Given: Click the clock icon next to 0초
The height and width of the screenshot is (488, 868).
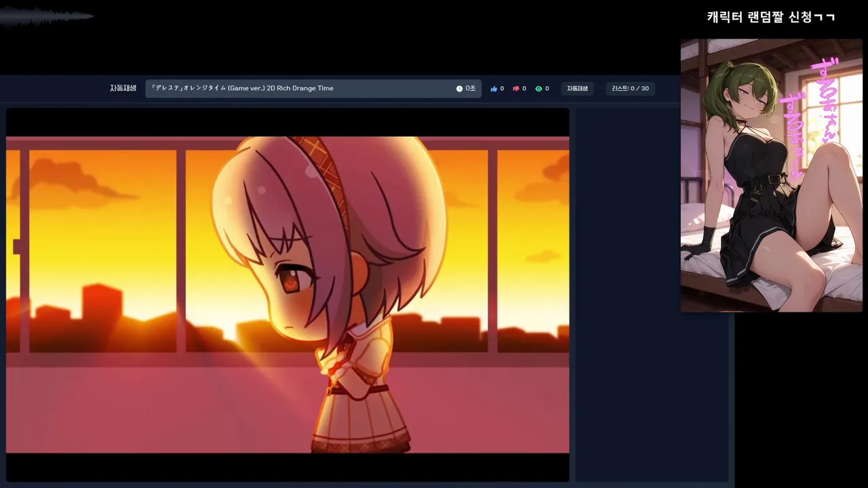Looking at the screenshot, I should 459,89.
